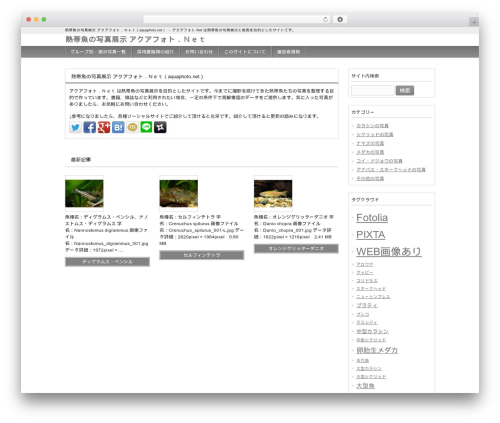Select the 卵胎生メダカ tag
The image size is (500, 423).
coord(377,350)
